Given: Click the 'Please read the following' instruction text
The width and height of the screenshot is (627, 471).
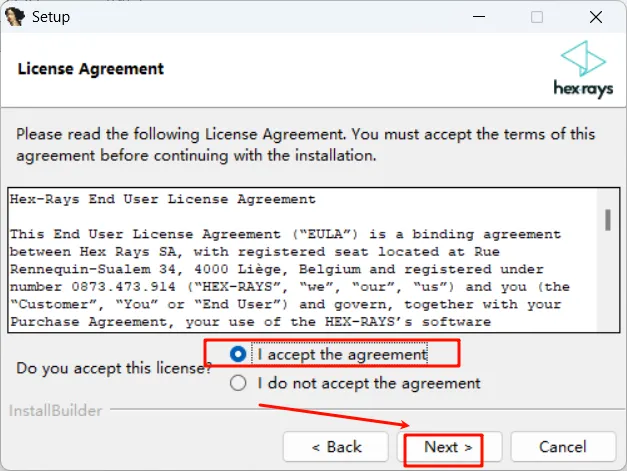Looking at the screenshot, I should 306,145.
